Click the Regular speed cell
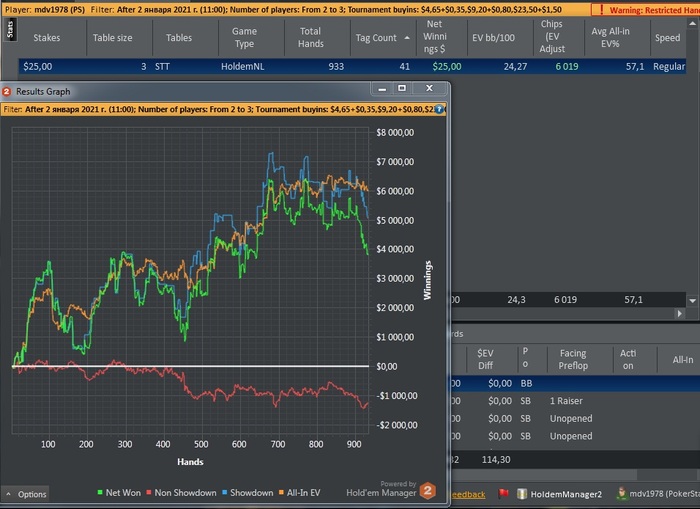The width and height of the screenshot is (700, 509). pos(668,67)
